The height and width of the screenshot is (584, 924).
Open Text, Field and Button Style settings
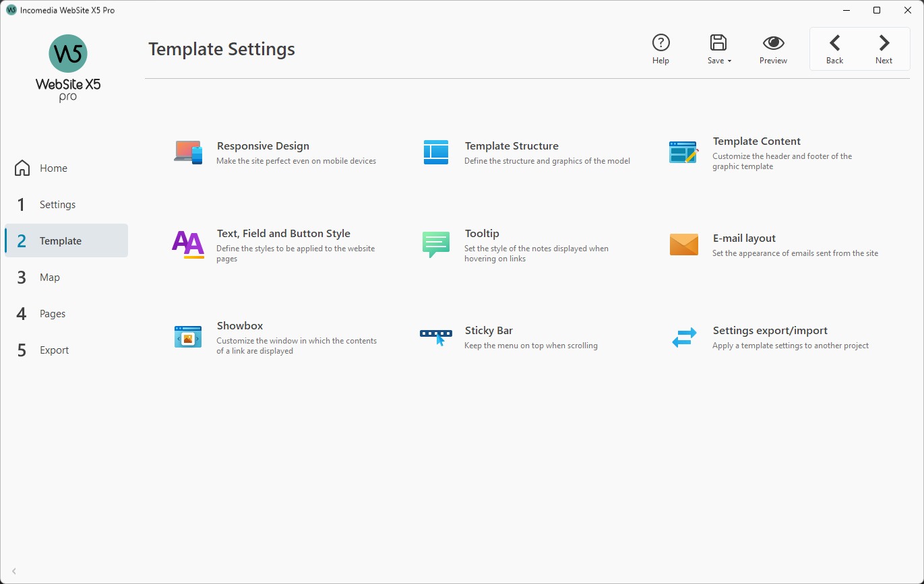tap(283, 234)
